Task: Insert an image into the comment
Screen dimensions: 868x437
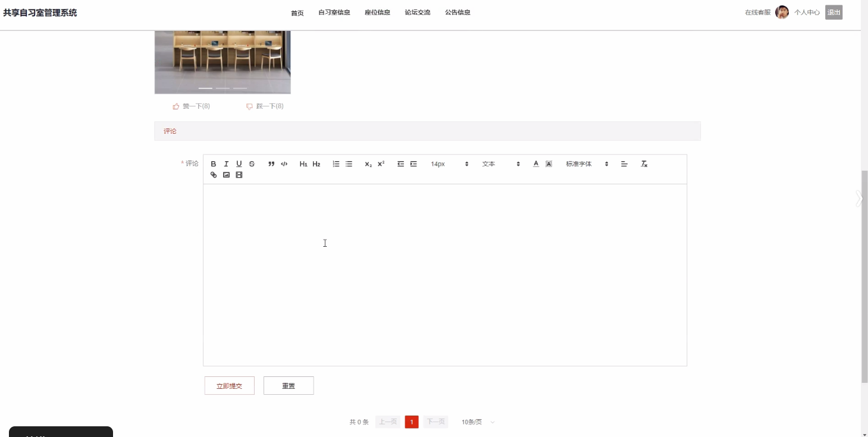Action: [x=226, y=175]
